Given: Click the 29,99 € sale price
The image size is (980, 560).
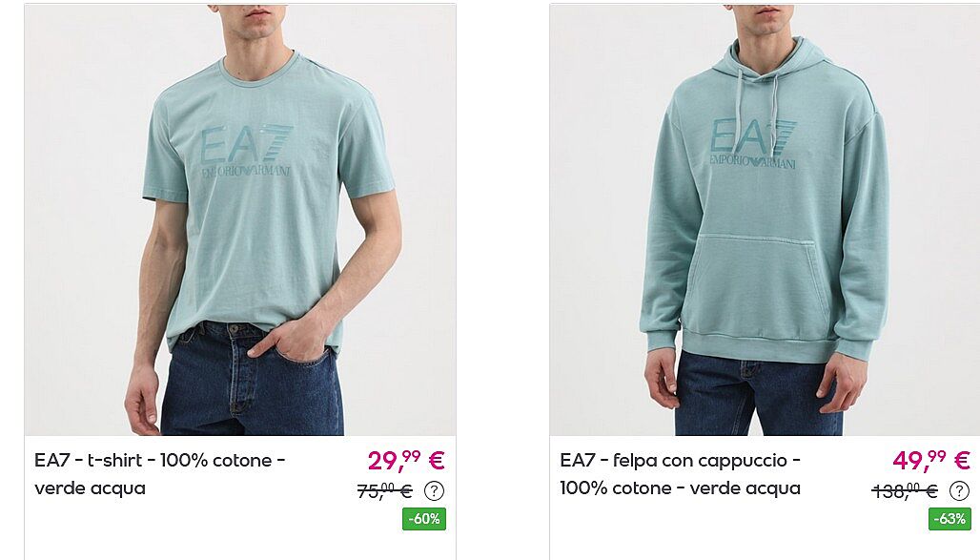Looking at the screenshot, I should coord(406,461).
